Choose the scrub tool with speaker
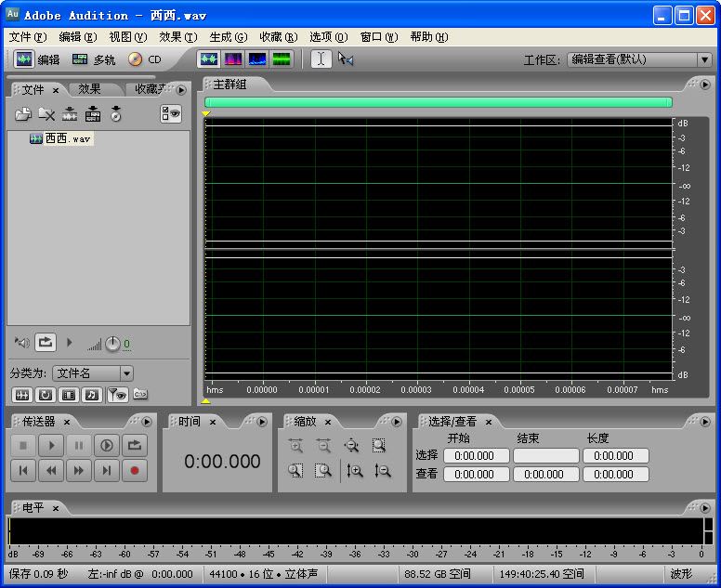 345,59
